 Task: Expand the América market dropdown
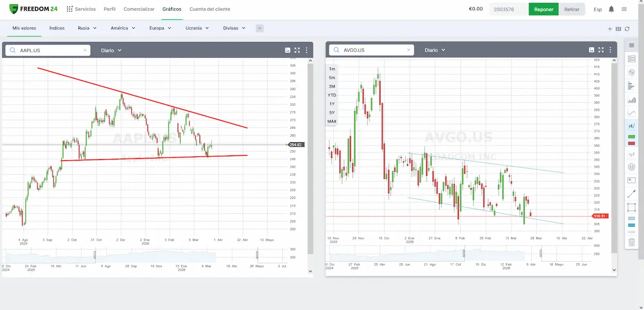[123, 28]
